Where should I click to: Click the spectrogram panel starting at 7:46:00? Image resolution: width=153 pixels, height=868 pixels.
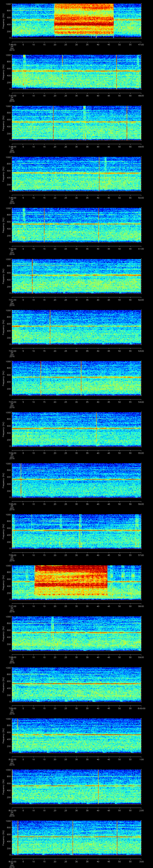[x=76, y=21]
